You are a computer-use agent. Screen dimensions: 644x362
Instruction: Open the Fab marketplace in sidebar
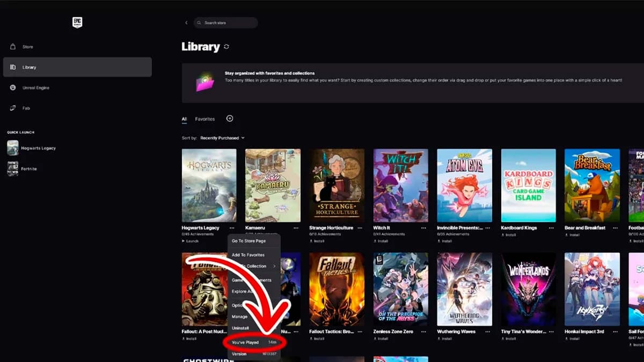pyautogui.click(x=26, y=108)
